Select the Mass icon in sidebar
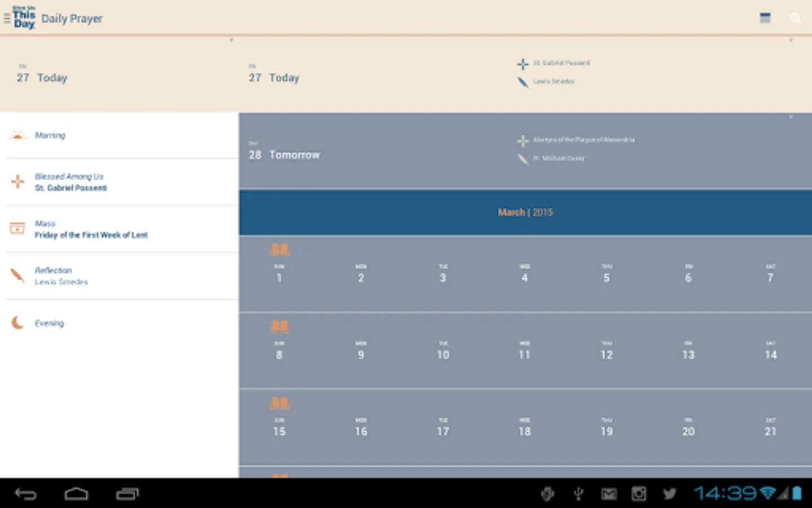Image resolution: width=812 pixels, height=508 pixels. (17, 229)
